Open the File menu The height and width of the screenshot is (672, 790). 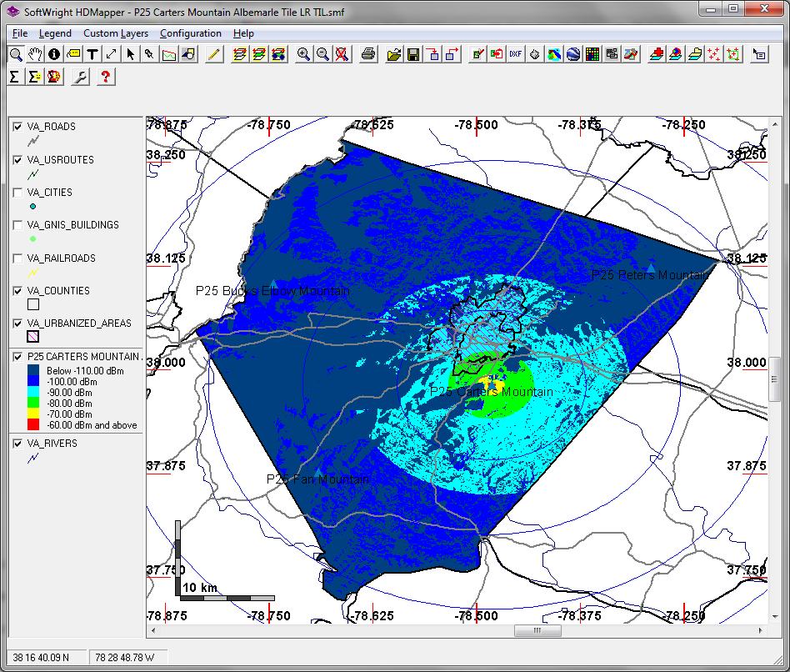[20, 33]
